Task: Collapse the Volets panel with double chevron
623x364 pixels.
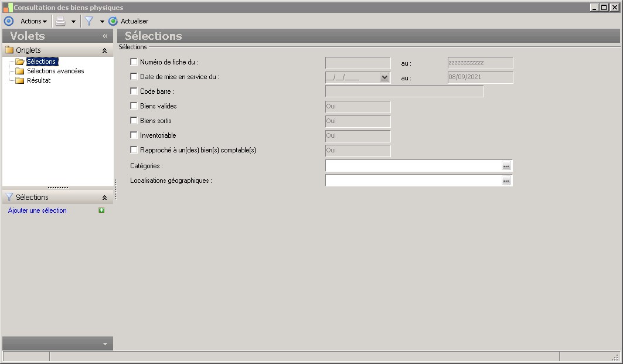Action: 105,36
